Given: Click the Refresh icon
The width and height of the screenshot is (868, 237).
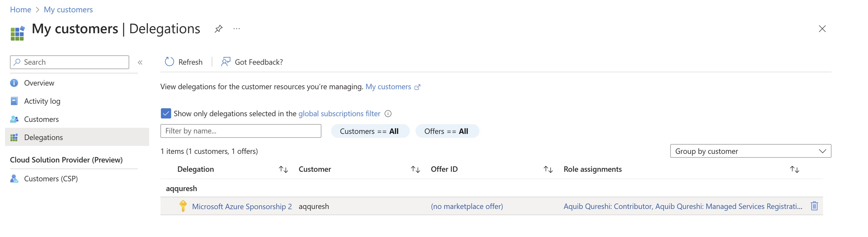Looking at the screenshot, I should click(x=169, y=62).
